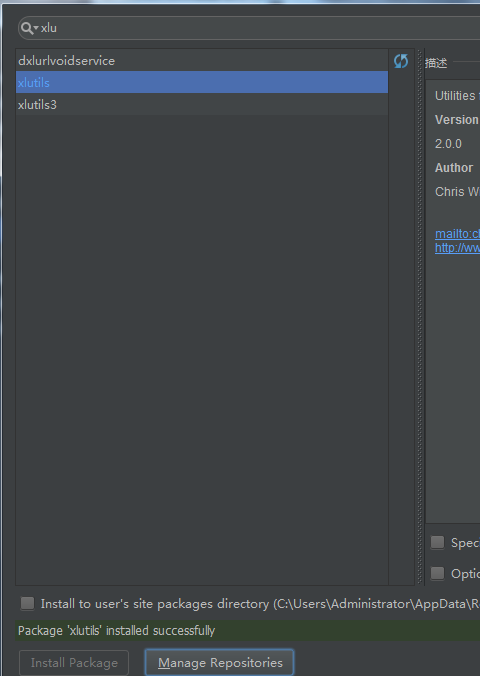This screenshot has width=480, height=676.
Task: Click the search field containing 'xlu'
Action: tap(249, 28)
